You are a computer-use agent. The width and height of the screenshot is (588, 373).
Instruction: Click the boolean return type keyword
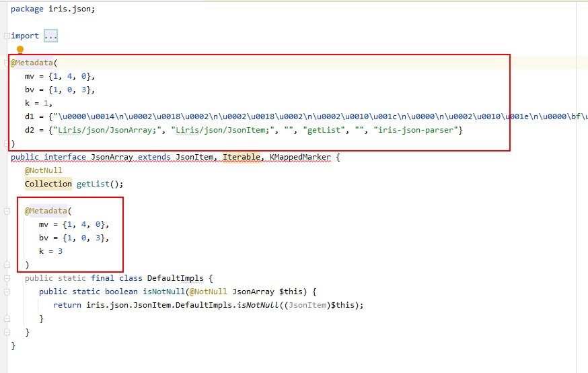(121, 292)
